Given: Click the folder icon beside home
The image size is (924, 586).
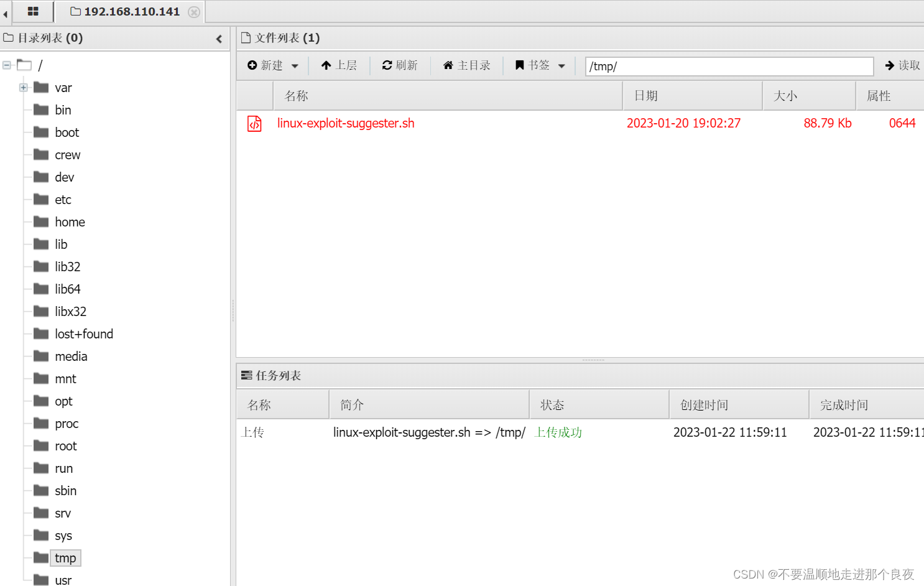Looking at the screenshot, I should [x=41, y=221].
